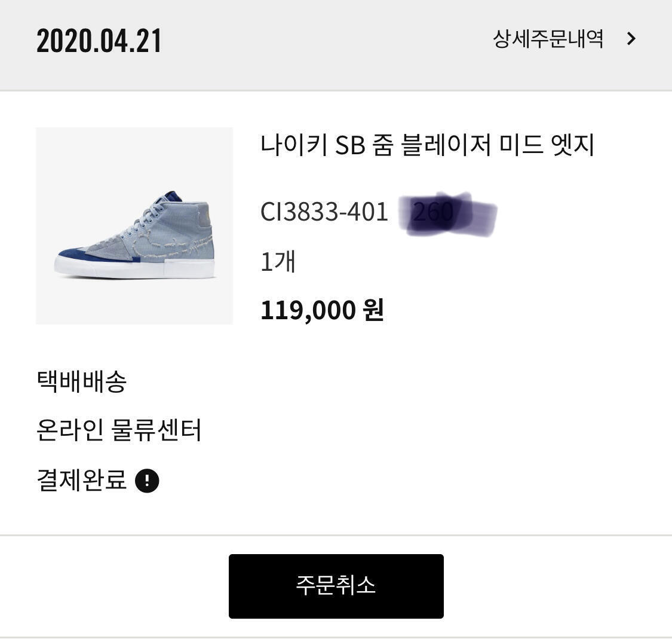Open the Nike SB Blazer shoe thumbnail
Image resolution: width=672 pixels, height=642 pixels.
pyautogui.click(x=134, y=226)
